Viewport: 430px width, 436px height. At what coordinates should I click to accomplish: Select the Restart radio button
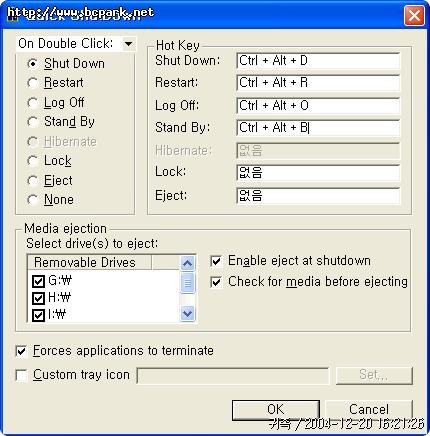click(32, 83)
